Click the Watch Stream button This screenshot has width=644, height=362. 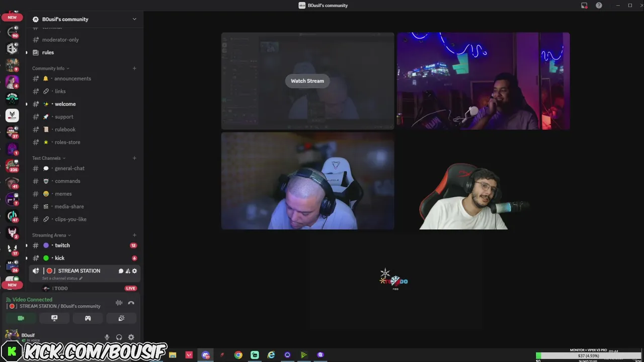(x=307, y=81)
